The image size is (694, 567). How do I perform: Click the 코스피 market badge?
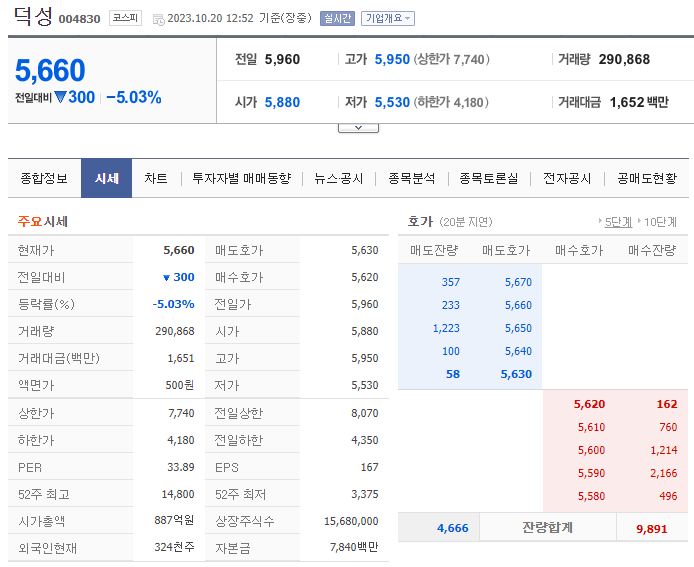click(125, 18)
